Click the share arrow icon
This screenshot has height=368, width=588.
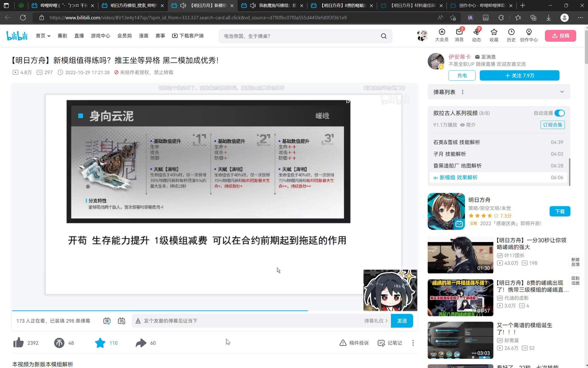pyautogui.click(x=141, y=343)
